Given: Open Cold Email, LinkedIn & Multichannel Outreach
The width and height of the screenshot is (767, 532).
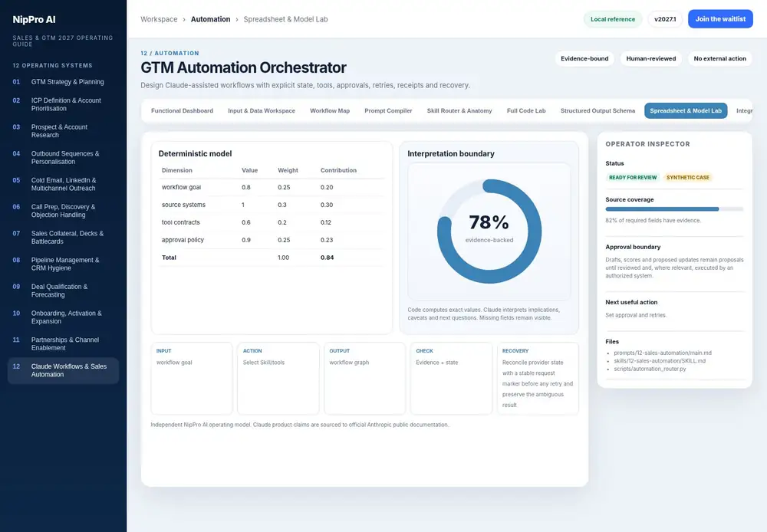Looking at the screenshot, I should [63, 184].
